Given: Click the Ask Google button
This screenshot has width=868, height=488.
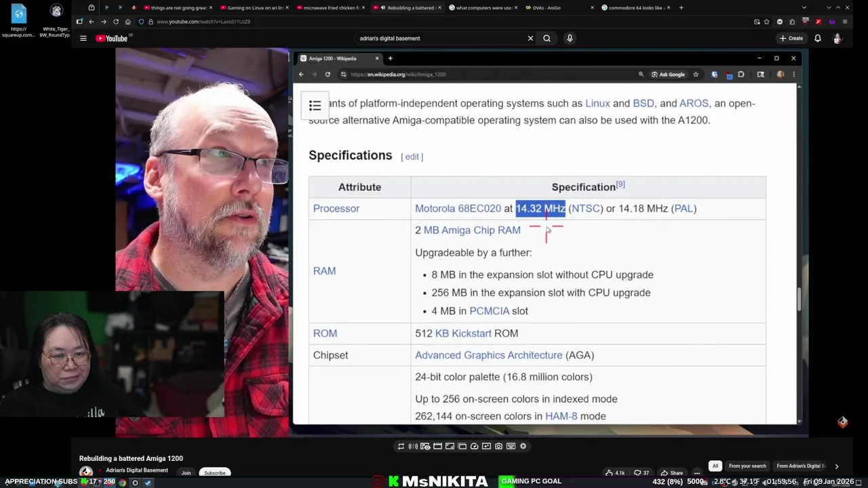Looking at the screenshot, I should click(668, 75).
